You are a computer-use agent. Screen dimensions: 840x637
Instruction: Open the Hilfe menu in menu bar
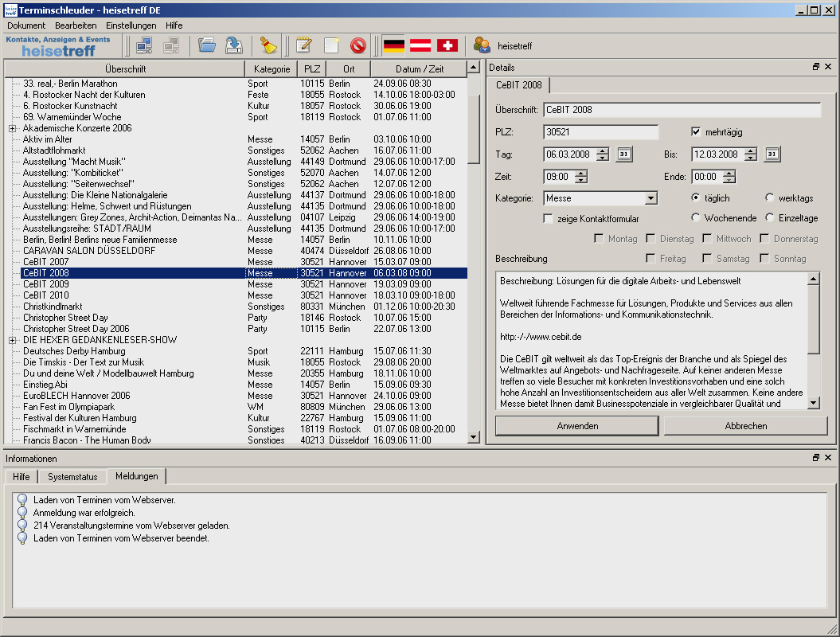pyautogui.click(x=174, y=25)
